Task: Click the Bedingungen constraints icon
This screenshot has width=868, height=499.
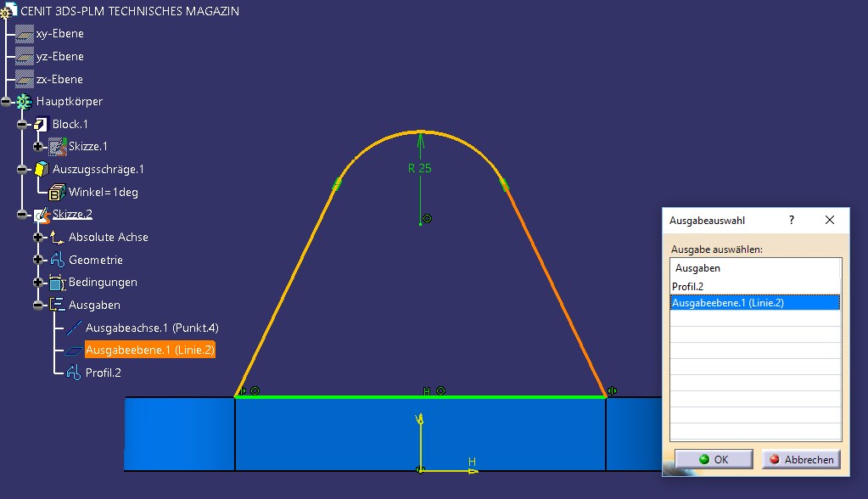Action: tap(57, 283)
